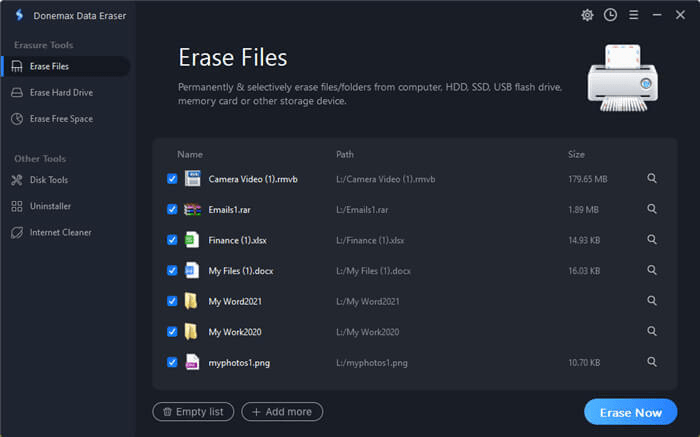Click the magnifier icon for Camera Video (1).rmvb
Image resolution: width=700 pixels, height=437 pixels.
tap(652, 179)
